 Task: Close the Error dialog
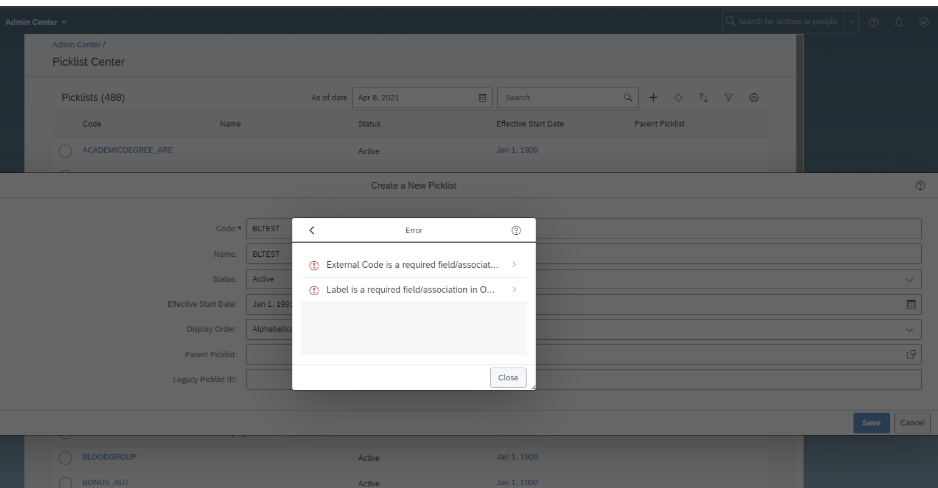pyautogui.click(x=508, y=377)
